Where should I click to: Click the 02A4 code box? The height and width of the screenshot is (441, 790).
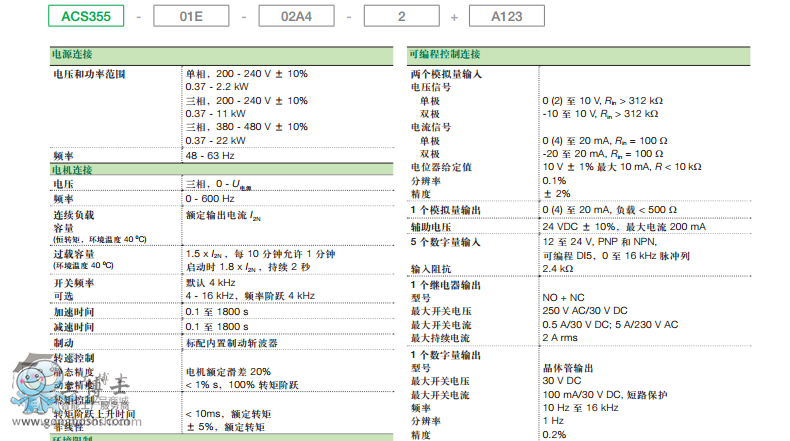(x=296, y=17)
